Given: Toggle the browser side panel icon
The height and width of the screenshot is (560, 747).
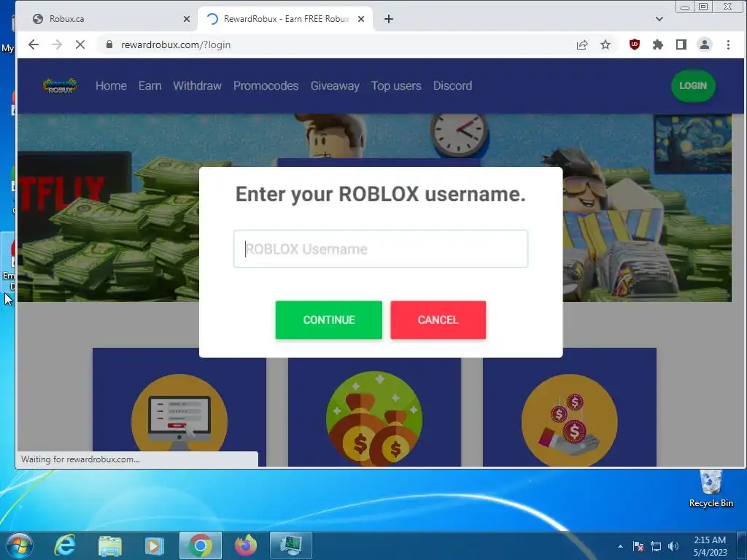Looking at the screenshot, I should pos(681,44).
